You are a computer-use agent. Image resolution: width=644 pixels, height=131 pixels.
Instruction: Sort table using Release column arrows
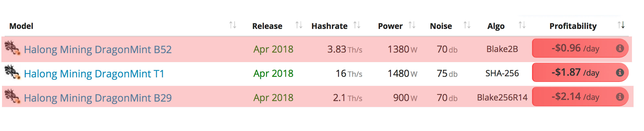tap(299, 25)
